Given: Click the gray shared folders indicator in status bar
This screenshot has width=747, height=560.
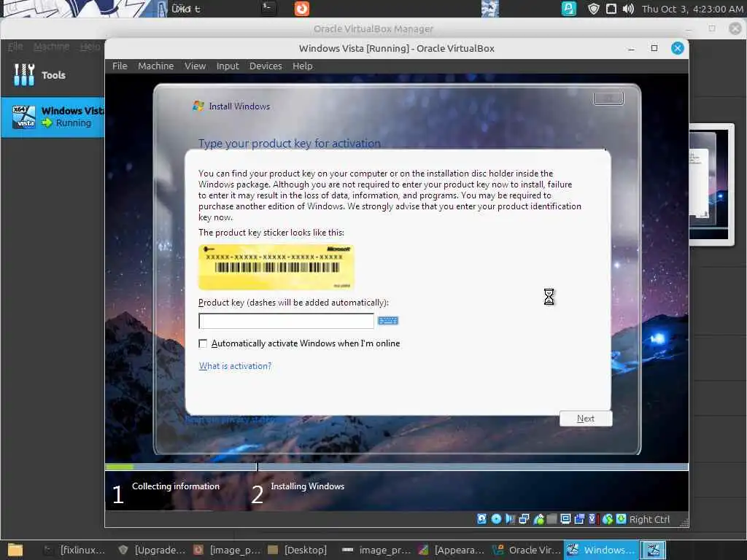Looking at the screenshot, I should [551, 519].
